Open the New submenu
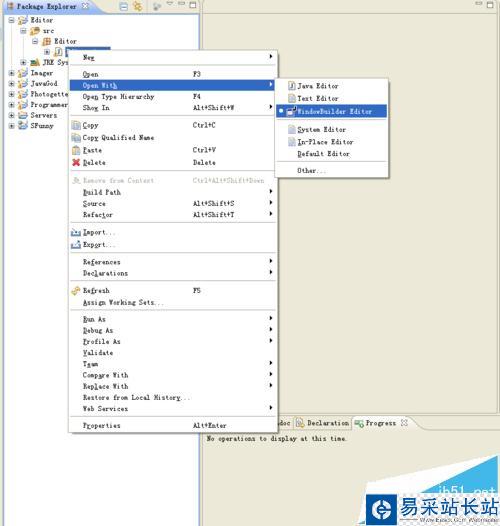This screenshot has height=526, width=500. click(x=173, y=57)
